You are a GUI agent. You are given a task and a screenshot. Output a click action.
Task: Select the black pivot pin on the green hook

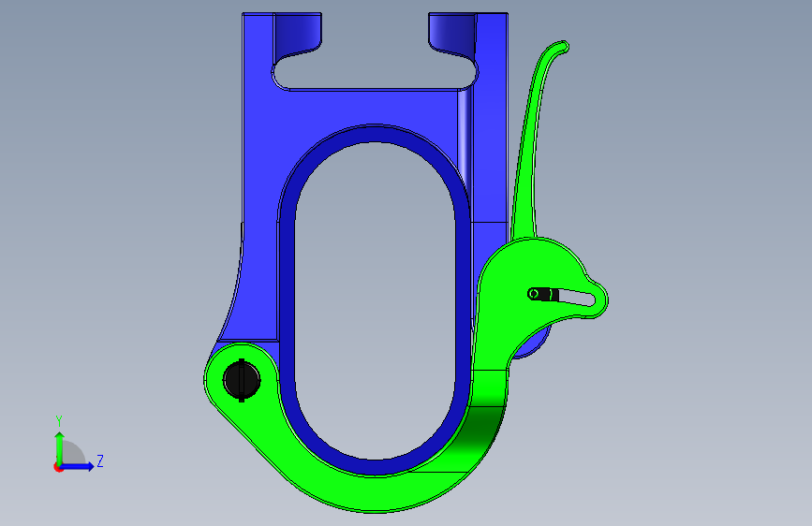pos(242,380)
